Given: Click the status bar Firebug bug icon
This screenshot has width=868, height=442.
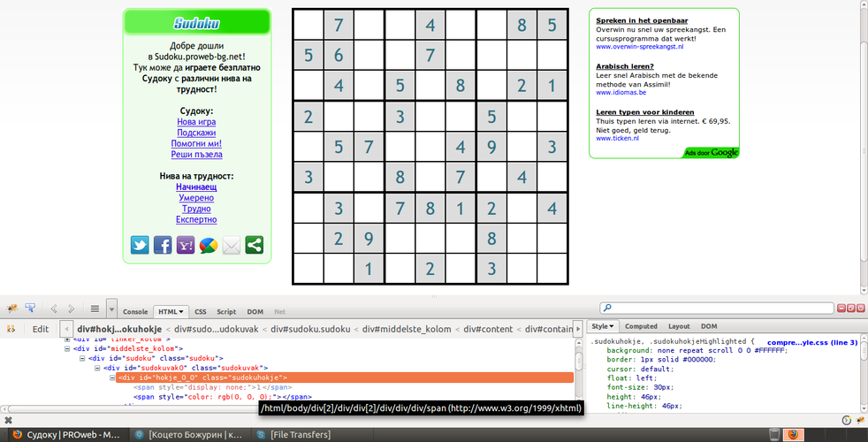Looking at the screenshot, I should [860, 421].
